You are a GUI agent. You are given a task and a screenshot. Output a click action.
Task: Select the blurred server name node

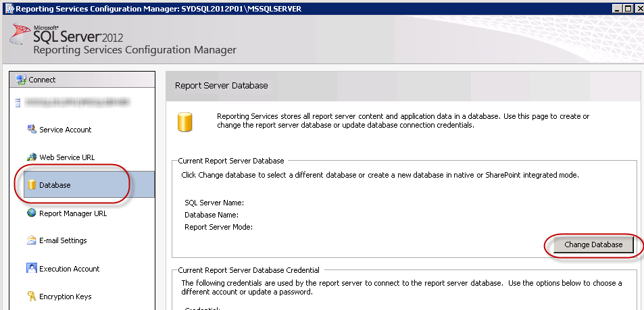click(x=77, y=102)
